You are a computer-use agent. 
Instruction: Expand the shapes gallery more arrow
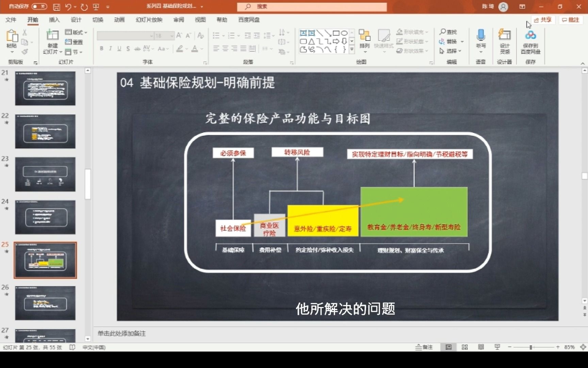352,49
